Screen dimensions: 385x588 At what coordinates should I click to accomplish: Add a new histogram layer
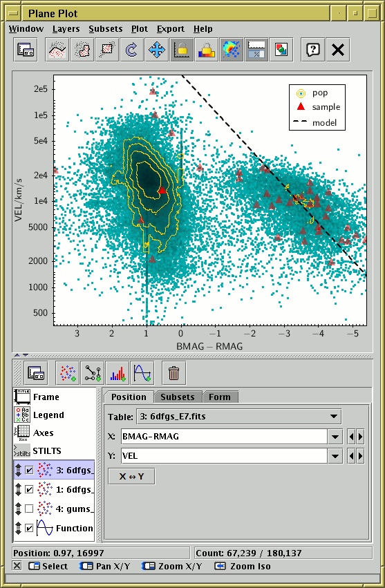(x=118, y=372)
